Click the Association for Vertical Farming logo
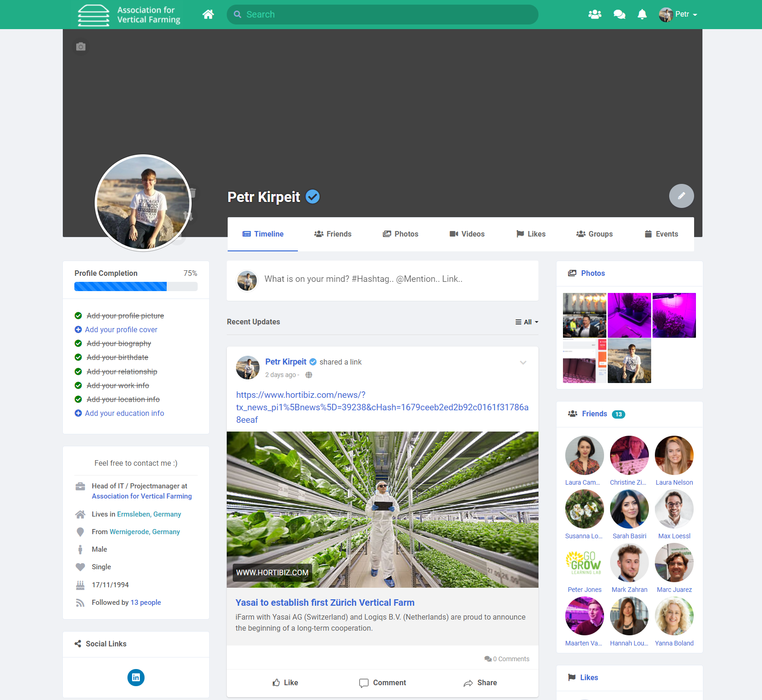Viewport: 762px width, 700px height. 129,15
